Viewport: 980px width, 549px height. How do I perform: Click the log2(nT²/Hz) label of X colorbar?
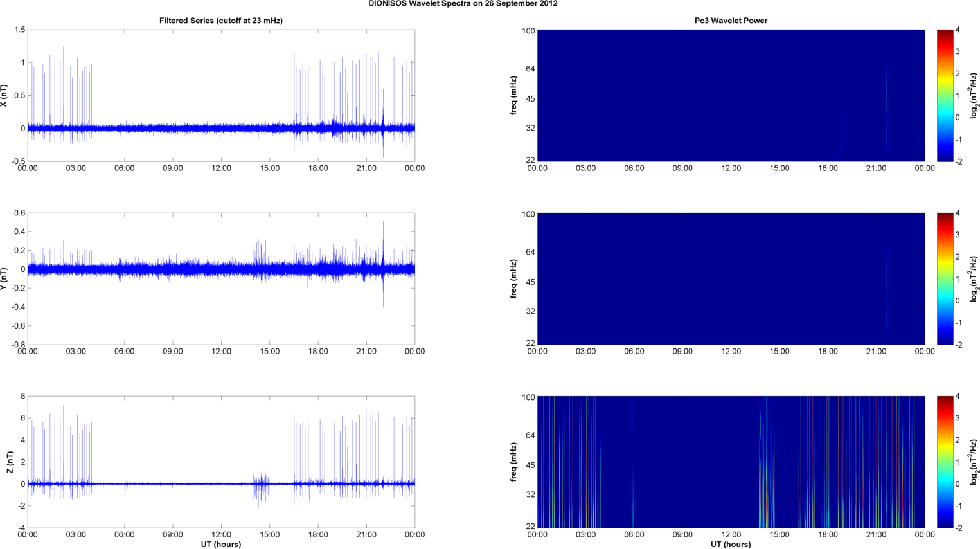click(974, 96)
